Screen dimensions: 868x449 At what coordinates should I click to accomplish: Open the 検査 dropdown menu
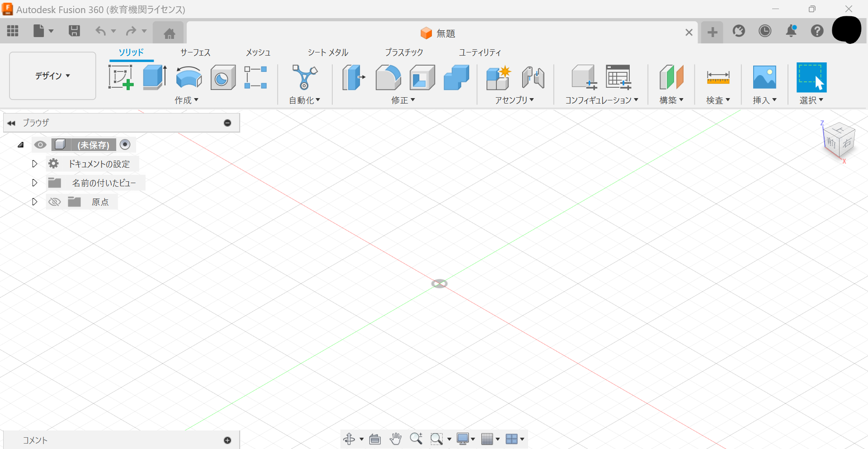[x=718, y=100]
